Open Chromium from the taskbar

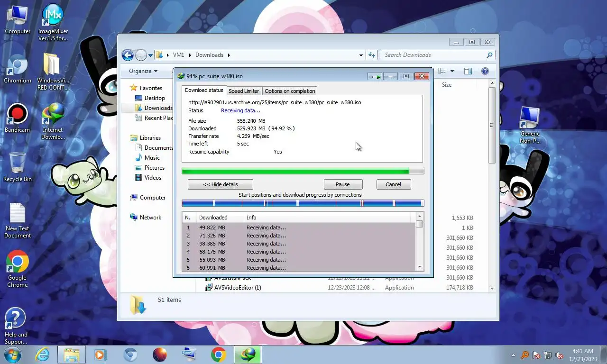click(130, 355)
